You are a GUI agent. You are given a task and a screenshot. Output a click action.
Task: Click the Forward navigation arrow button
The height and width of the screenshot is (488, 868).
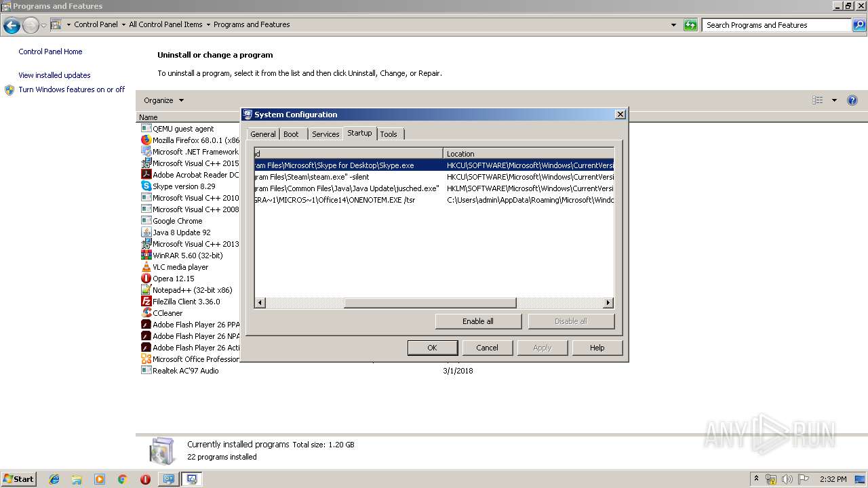point(31,26)
